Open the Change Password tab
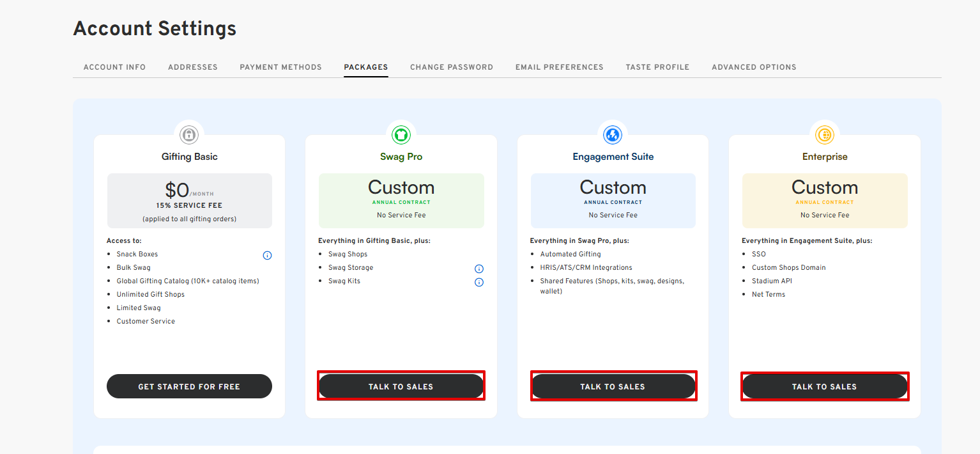The image size is (980, 454). (x=452, y=67)
